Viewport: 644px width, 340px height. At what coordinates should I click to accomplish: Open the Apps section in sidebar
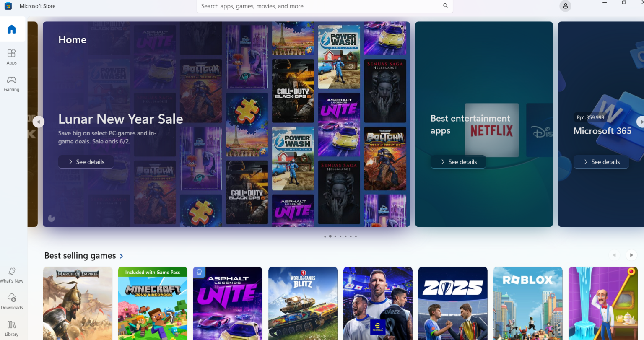[x=12, y=57]
